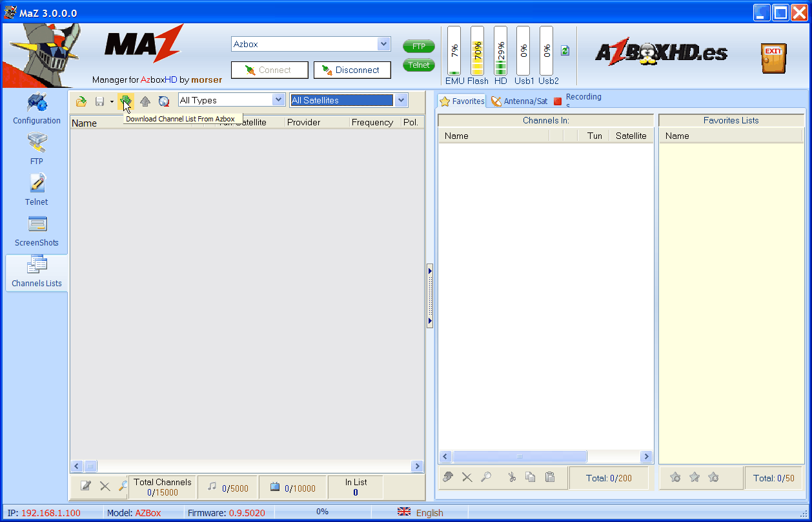Click the Disconnect button
Image resolution: width=812 pixels, height=522 pixels.
(352, 70)
